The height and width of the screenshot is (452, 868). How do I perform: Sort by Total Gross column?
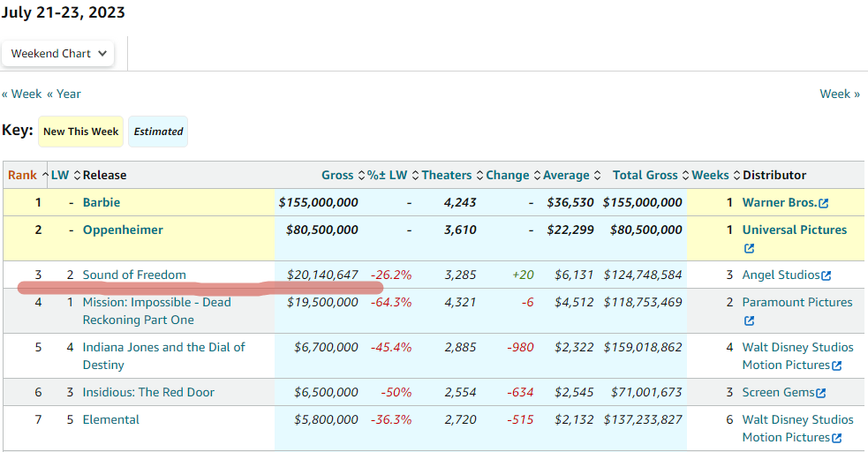click(x=651, y=176)
